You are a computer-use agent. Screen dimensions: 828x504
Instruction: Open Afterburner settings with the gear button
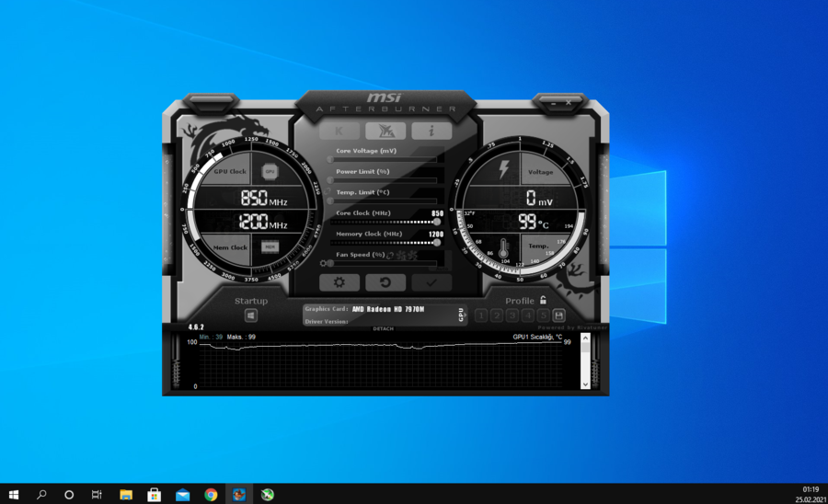(x=339, y=282)
